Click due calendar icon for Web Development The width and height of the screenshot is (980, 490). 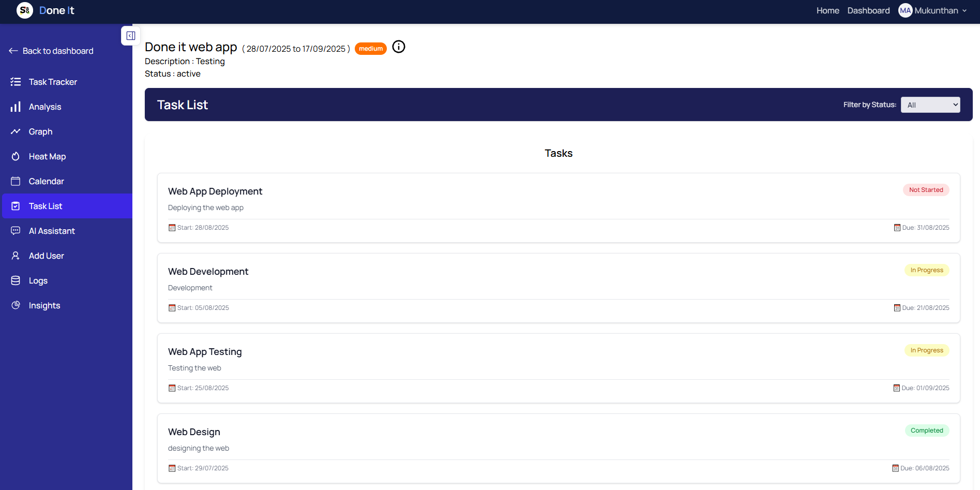point(897,308)
